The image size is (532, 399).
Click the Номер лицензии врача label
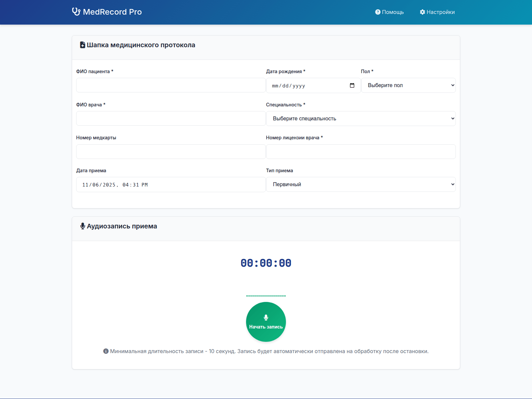(x=294, y=138)
